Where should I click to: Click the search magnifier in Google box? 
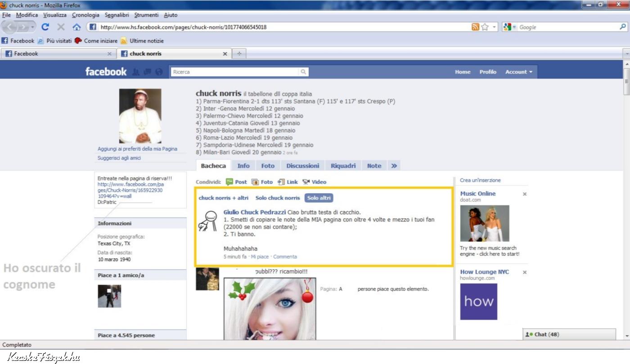pos(623,27)
